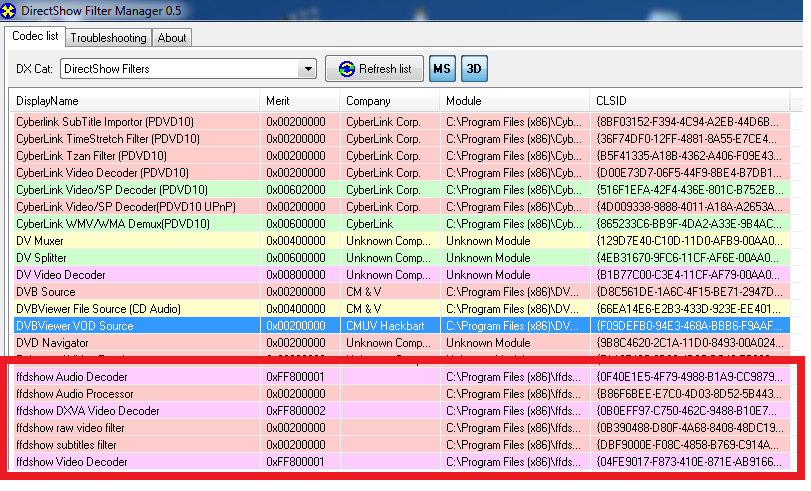Viewport: 811px width, 491px height.
Task: Select the DVB Source row
Action: pos(401,292)
